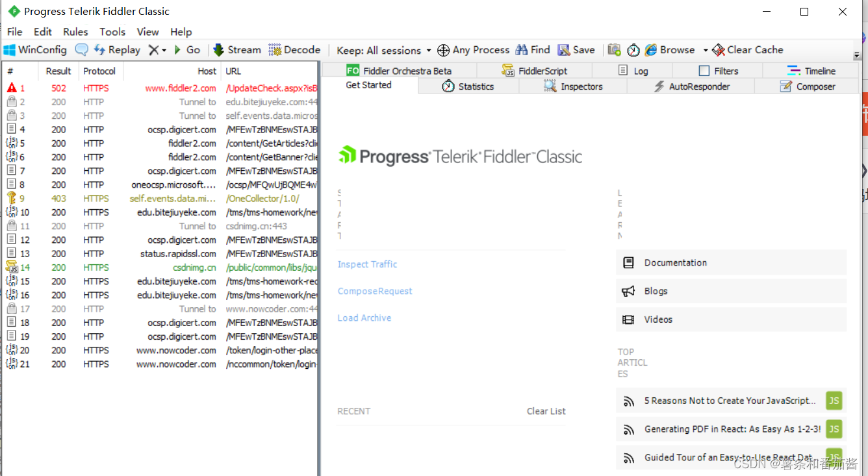Clear Cache from the toolbar
Image resolution: width=868 pixels, height=476 pixels.
point(748,50)
